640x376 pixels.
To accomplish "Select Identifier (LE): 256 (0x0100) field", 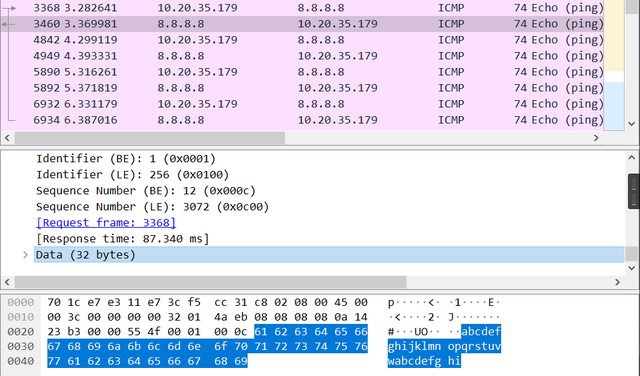I will point(132,175).
